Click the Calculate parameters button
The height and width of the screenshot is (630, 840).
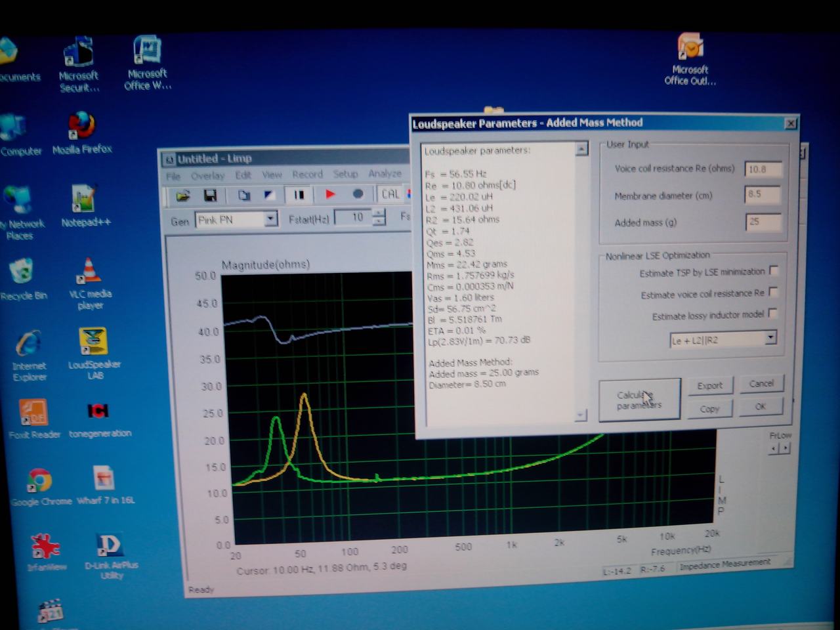639,400
